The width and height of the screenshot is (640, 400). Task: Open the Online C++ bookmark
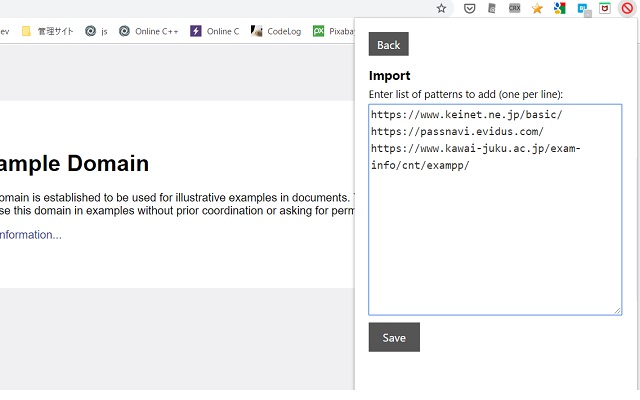pos(148,31)
